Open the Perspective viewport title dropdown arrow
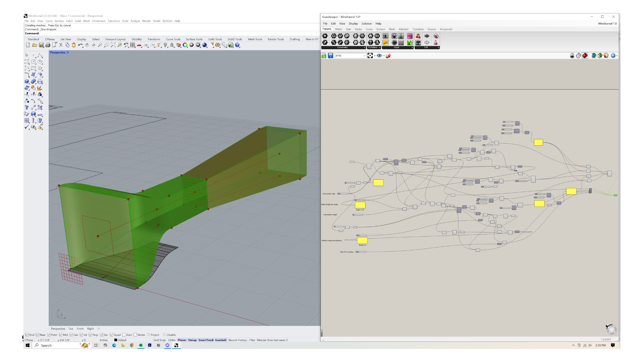Screen dimensions: 644x362 click(x=68, y=52)
